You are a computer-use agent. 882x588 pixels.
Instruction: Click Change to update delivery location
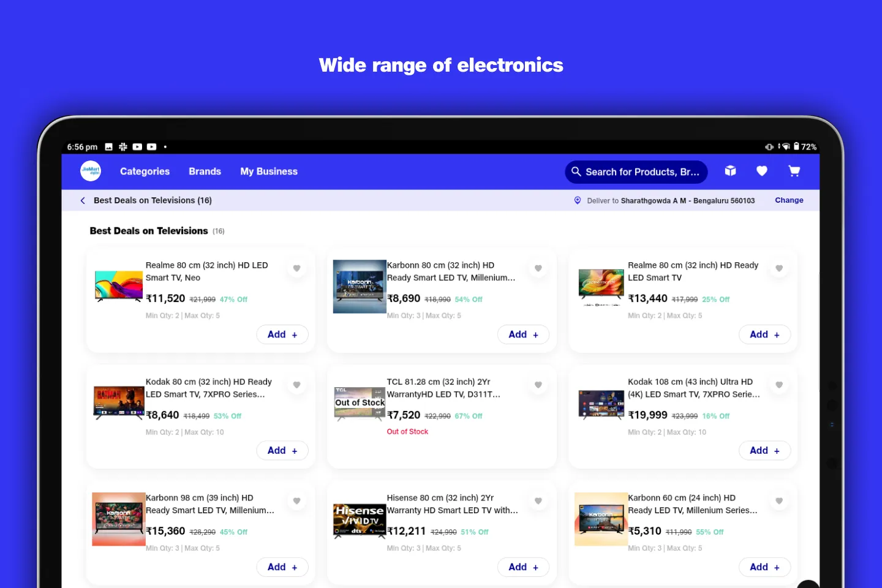(789, 200)
